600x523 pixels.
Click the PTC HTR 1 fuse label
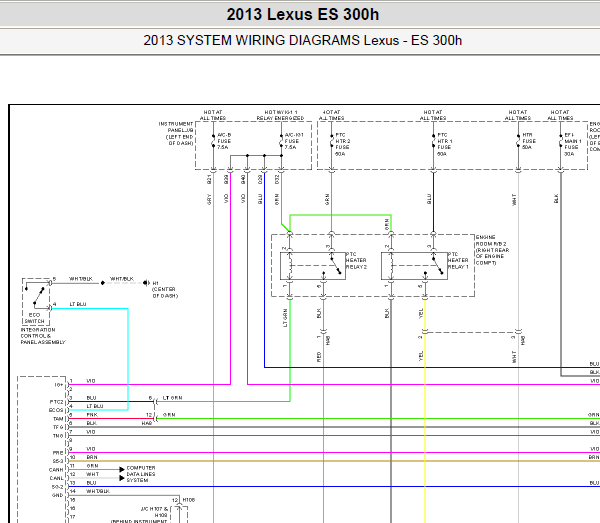point(445,144)
